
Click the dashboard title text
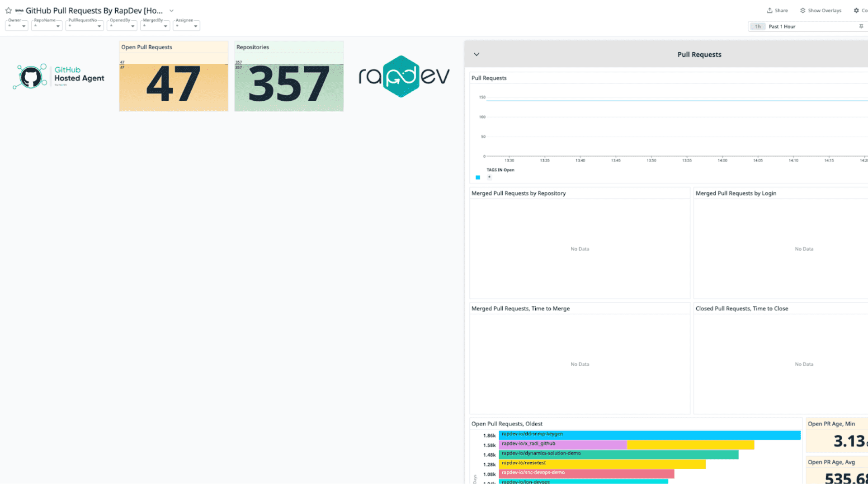coord(94,10)
